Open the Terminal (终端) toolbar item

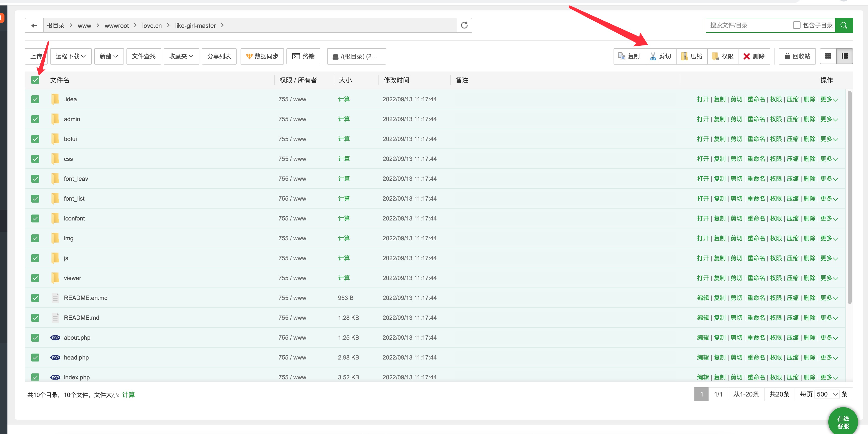[303, 56]
